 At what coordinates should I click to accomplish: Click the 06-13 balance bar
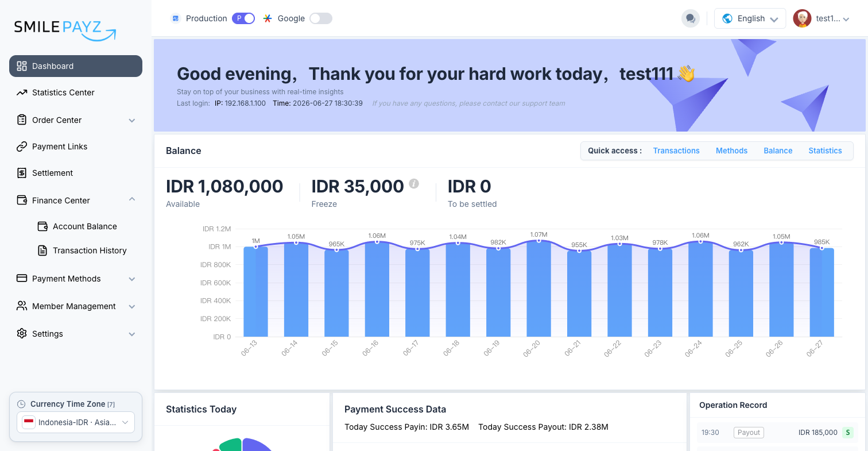point(255,292)
